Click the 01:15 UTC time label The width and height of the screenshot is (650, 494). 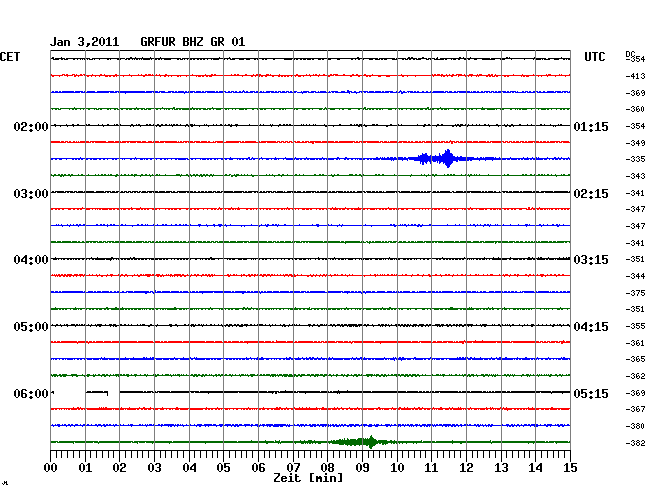[x=591, y=126]
